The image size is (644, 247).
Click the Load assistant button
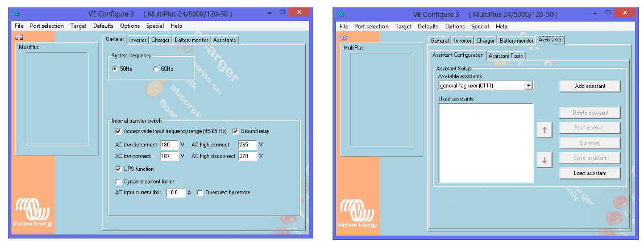coord(589,173)
